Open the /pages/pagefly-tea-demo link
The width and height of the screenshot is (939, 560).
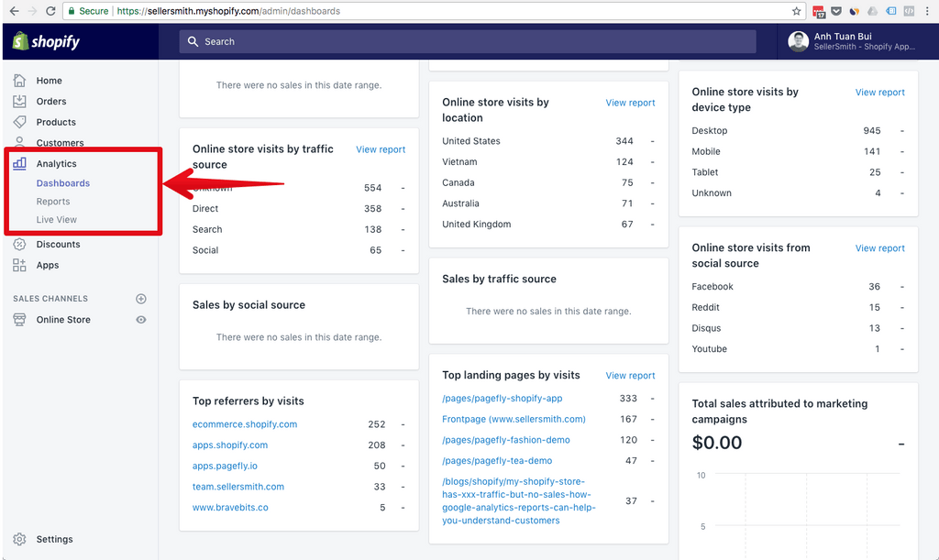497,461
